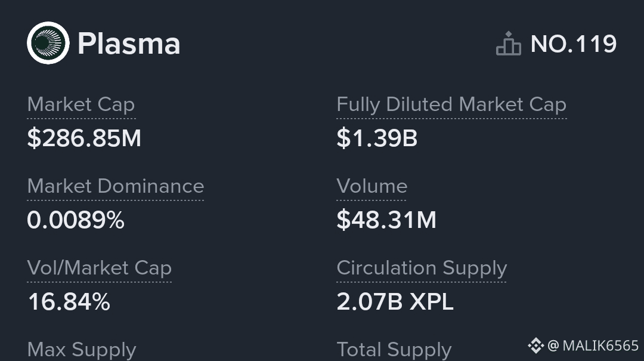
Task: Click the Binance logo watermark icon
Action: click(x=535, y=345)
